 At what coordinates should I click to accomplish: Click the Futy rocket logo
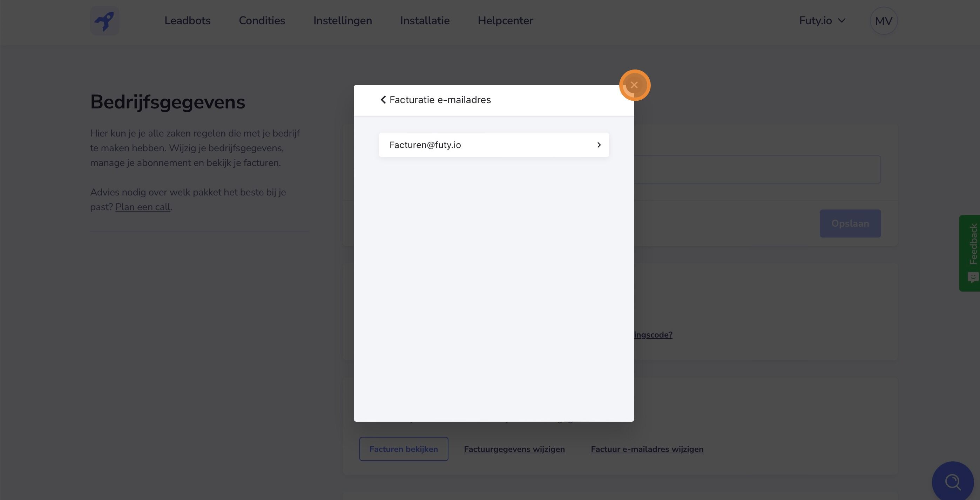point(104,21)
